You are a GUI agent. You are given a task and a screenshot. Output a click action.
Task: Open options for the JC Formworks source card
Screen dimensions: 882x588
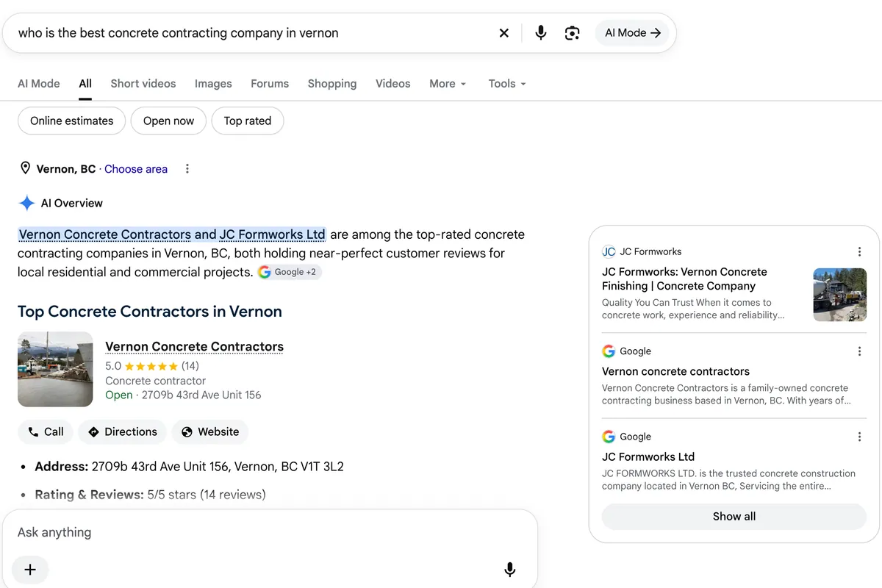(x=859, y=251)
